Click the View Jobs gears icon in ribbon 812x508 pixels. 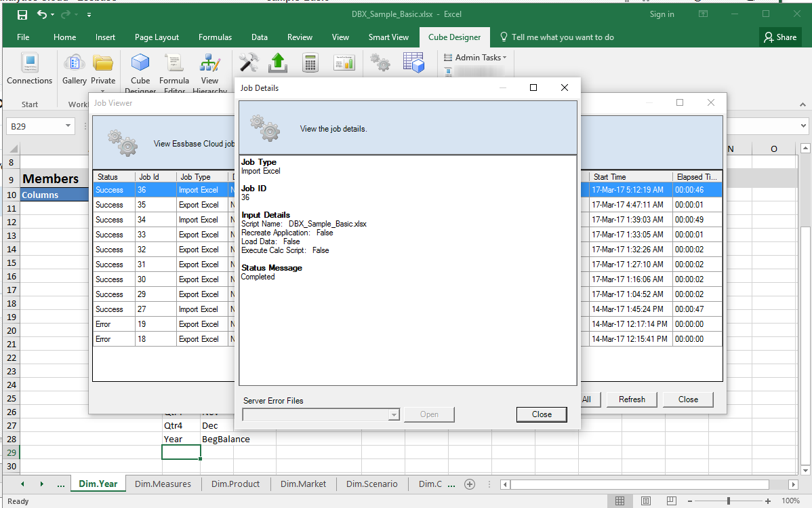pos(381,63)
